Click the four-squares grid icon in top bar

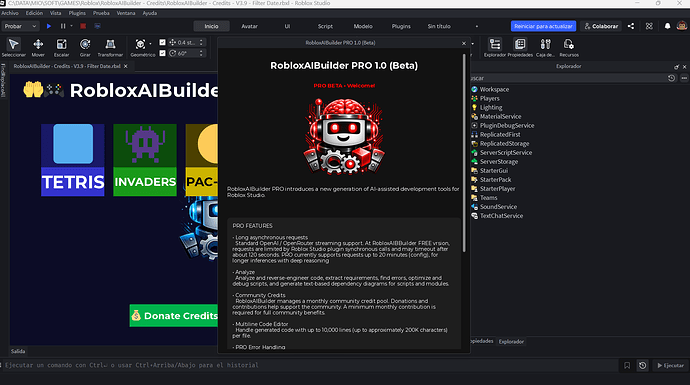click(x=649, y=26)
